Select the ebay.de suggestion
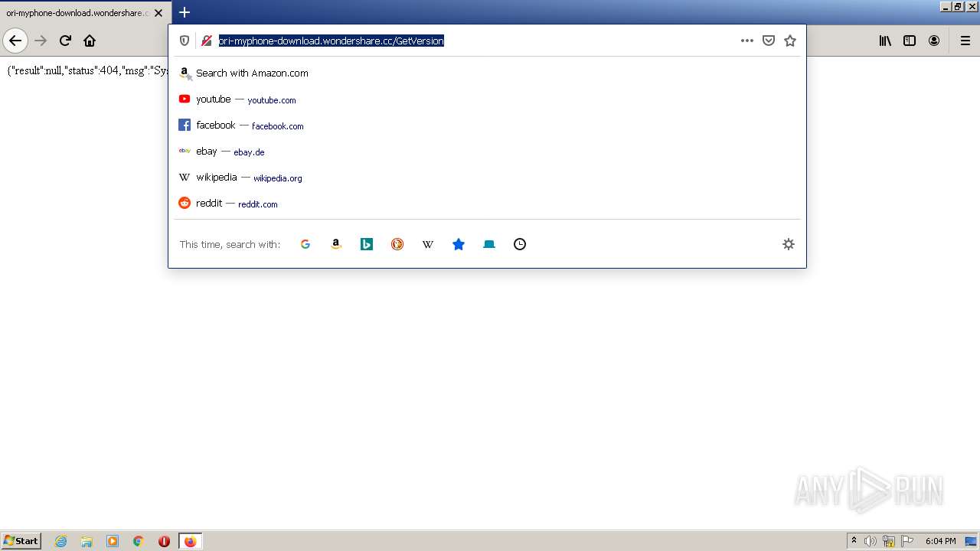 click(487, 151)
